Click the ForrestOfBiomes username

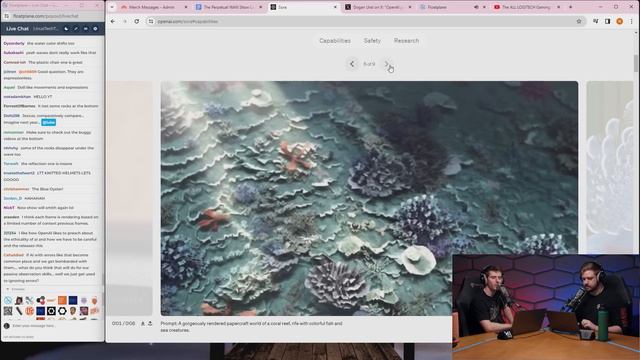[x=19, y=106]
